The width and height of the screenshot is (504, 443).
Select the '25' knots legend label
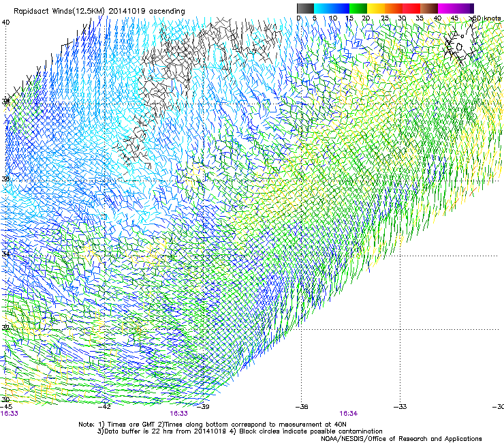point(385,18)
